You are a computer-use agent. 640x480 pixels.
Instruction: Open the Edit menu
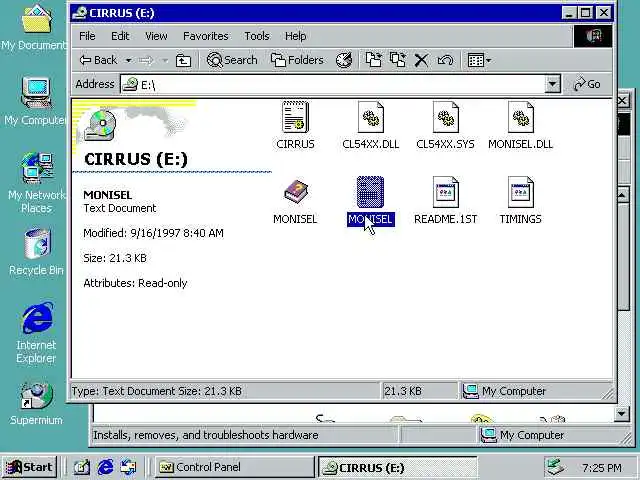click(x=120, y=36)
